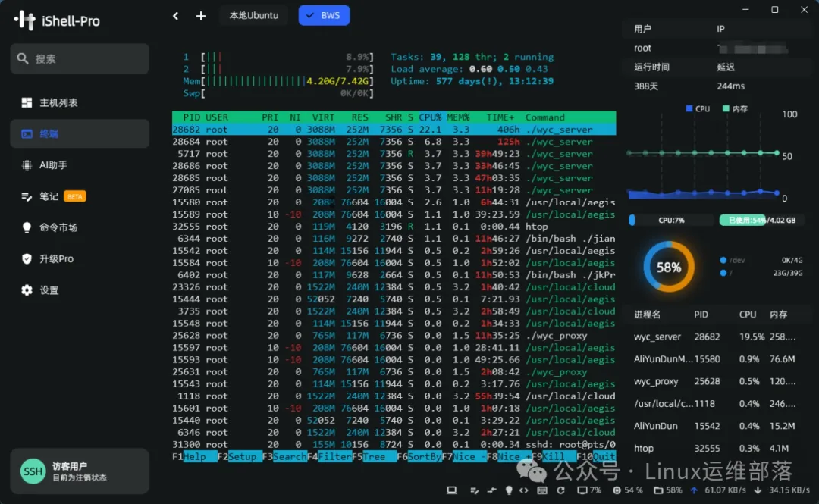The height and width of the screenshot is (504, 819).
Task: Focus the 搜索 search input field
Action: click(x=80, y=58)
